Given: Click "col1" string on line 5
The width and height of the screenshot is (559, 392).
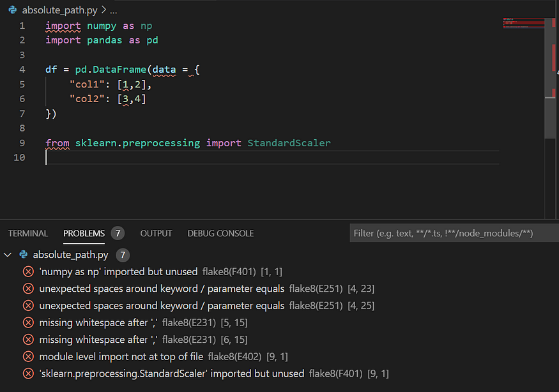Looking at the screenshot, I should [87, 84].
